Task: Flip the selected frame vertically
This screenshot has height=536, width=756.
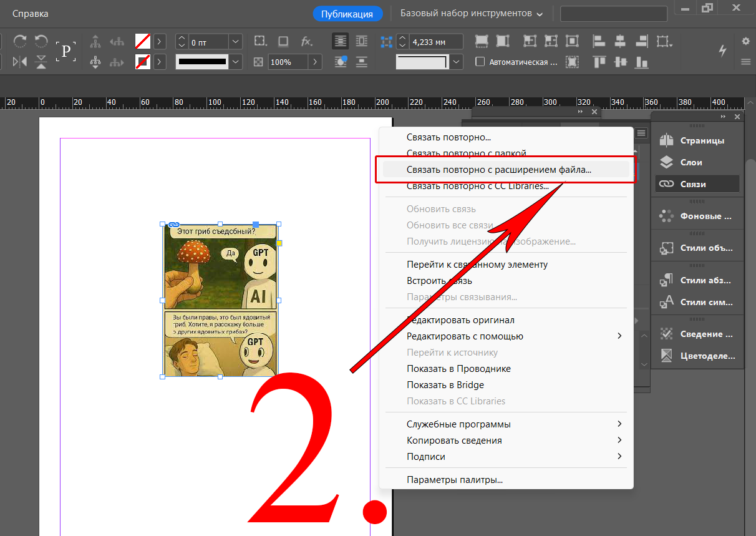Action: [41, 62]
